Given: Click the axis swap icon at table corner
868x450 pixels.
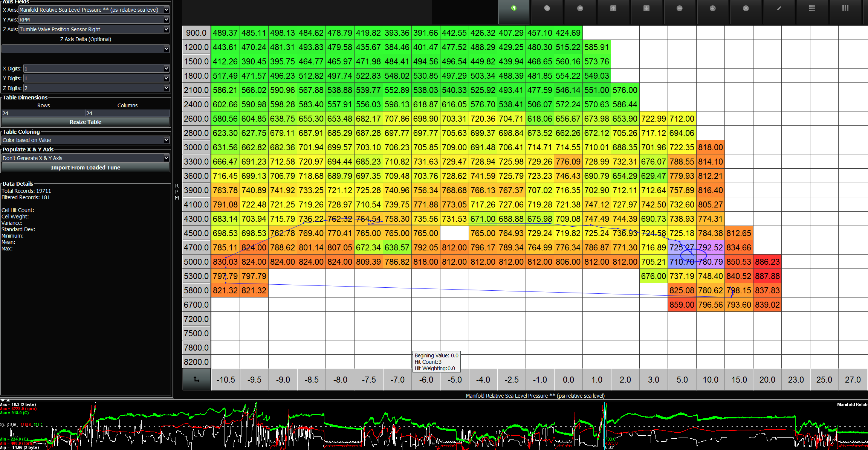Looking at the screenshot, I should (197, 379).
